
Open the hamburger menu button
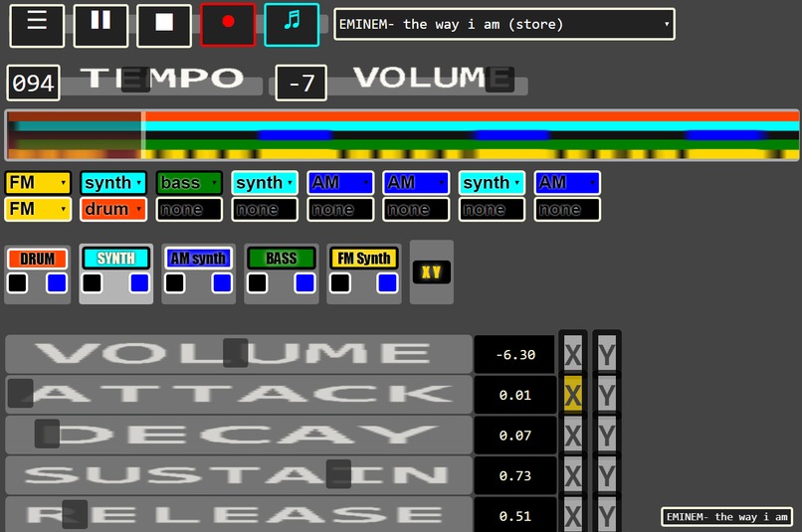click(x=37, y=26)
